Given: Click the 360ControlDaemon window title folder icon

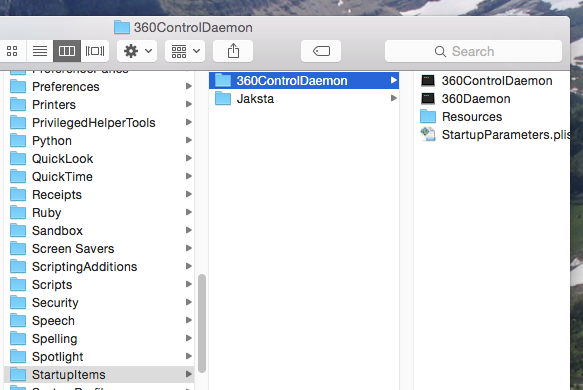Looking at the screenshot, I should tap(122, 27).
